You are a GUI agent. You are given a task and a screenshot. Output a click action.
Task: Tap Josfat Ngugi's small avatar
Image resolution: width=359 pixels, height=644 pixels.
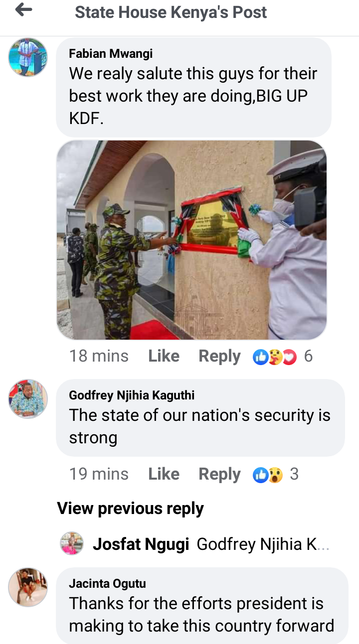point(72,543)
